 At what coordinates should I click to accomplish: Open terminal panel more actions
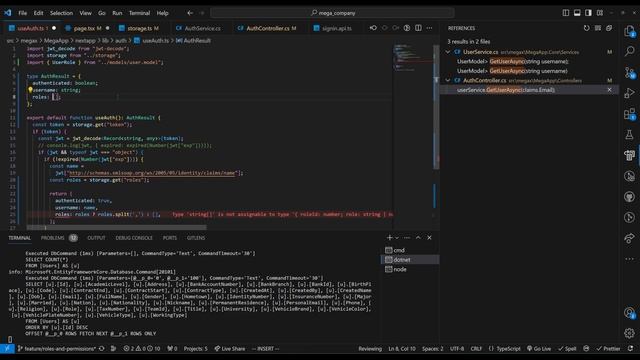pyautogui.click(x=407, y=238)
